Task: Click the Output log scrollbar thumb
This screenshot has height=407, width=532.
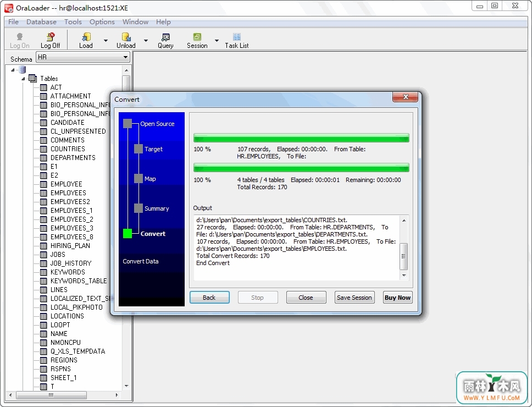Action: (x=404, y=256)
